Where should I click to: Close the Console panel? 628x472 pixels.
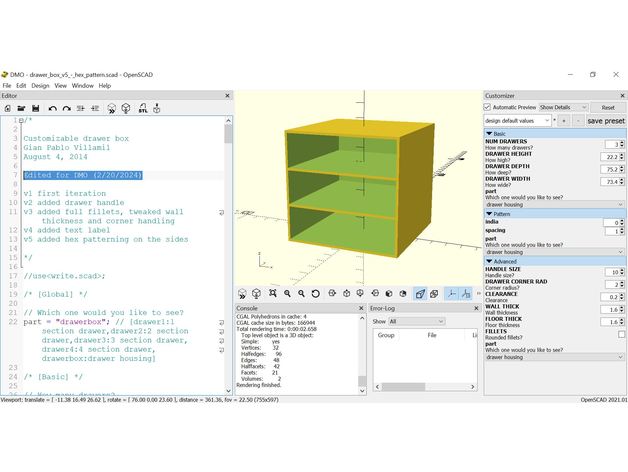[x=360, y=308]
